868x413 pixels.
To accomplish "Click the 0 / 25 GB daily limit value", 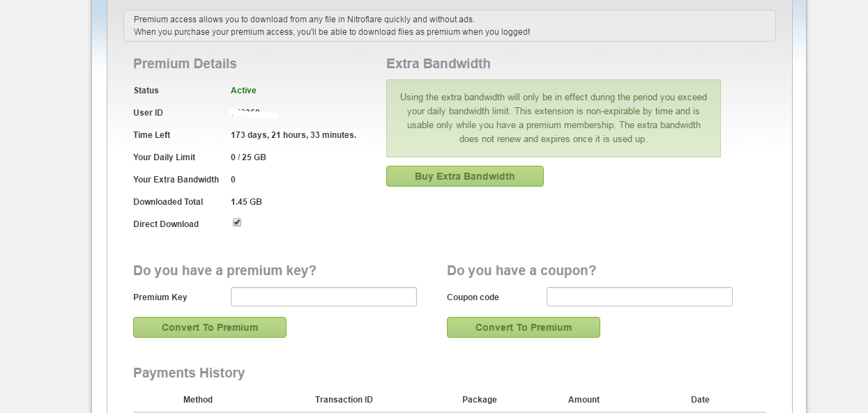I will [x=248, y=157].
